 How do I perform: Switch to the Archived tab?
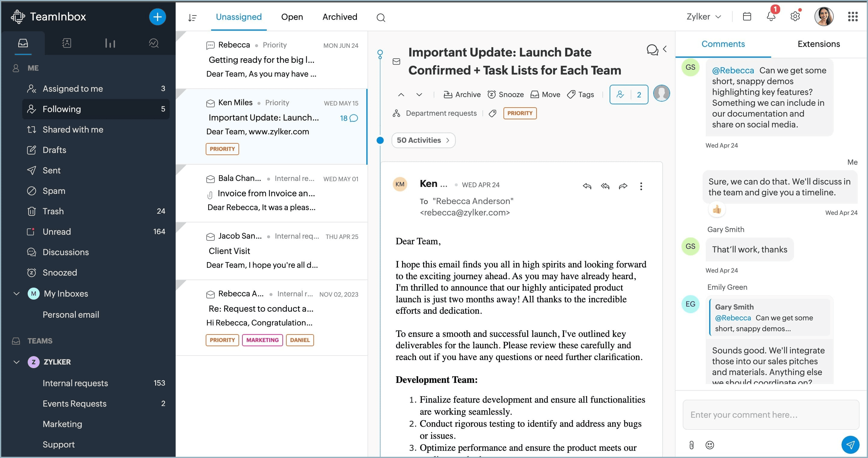(340, 17)
